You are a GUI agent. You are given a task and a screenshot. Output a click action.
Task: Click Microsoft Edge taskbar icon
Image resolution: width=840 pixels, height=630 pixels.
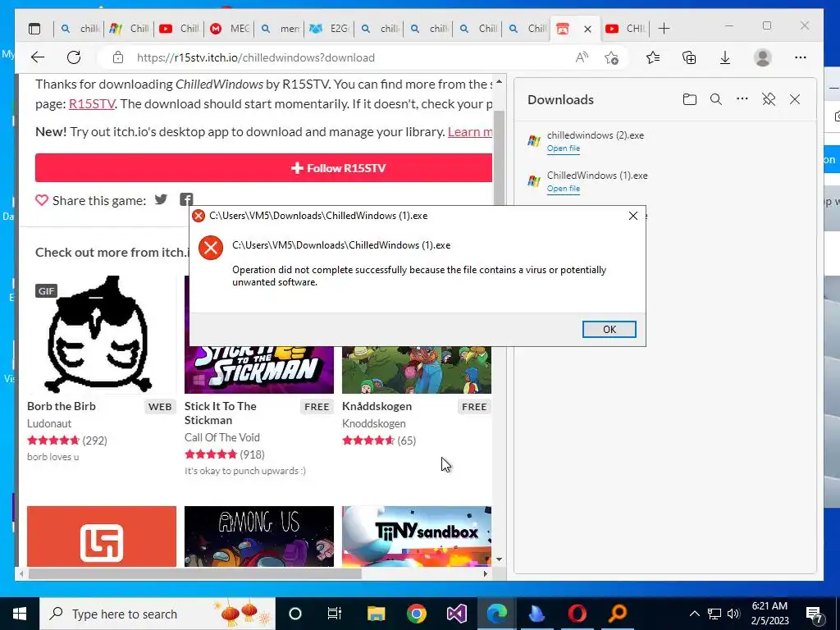(x=496, y=614)
